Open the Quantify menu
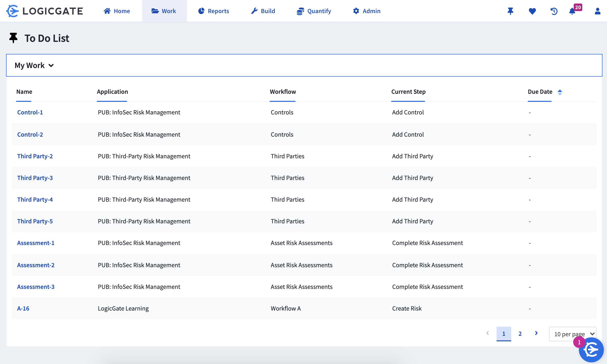Viewport: 607px width, 364px height. (314, 11)
